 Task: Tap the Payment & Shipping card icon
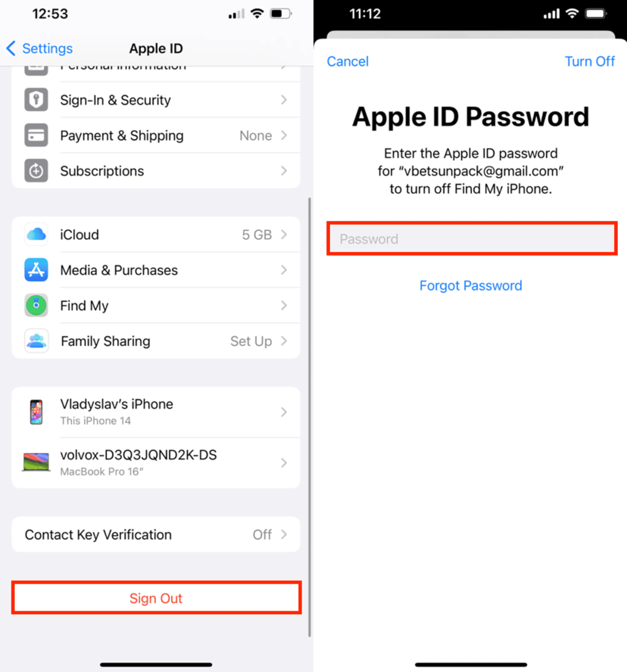tap(36, 135)
